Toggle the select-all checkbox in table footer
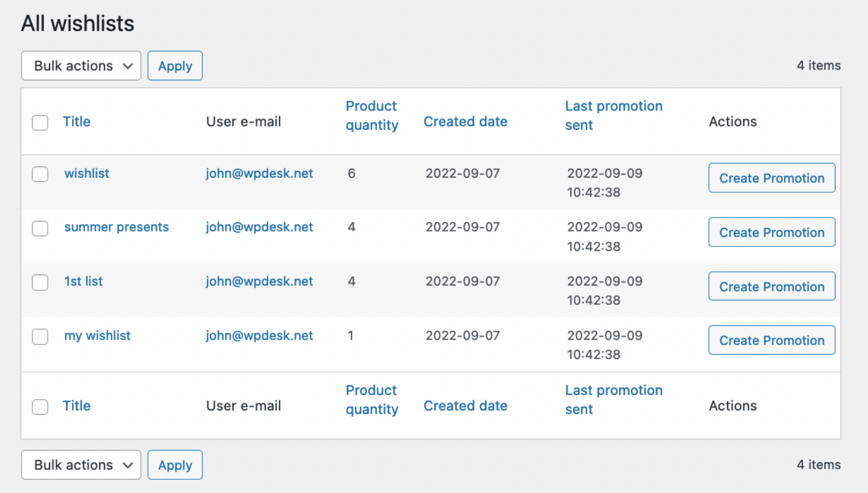868x493 pixels. (40, 406)
